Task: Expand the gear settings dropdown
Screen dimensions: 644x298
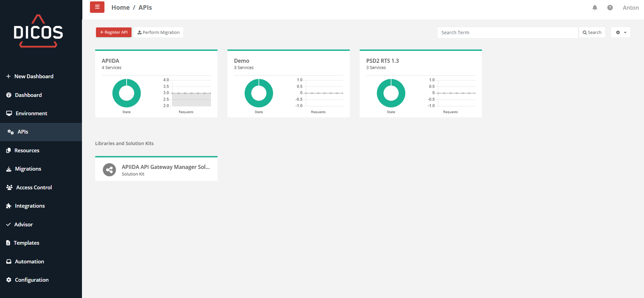Action: pos(620,33)
